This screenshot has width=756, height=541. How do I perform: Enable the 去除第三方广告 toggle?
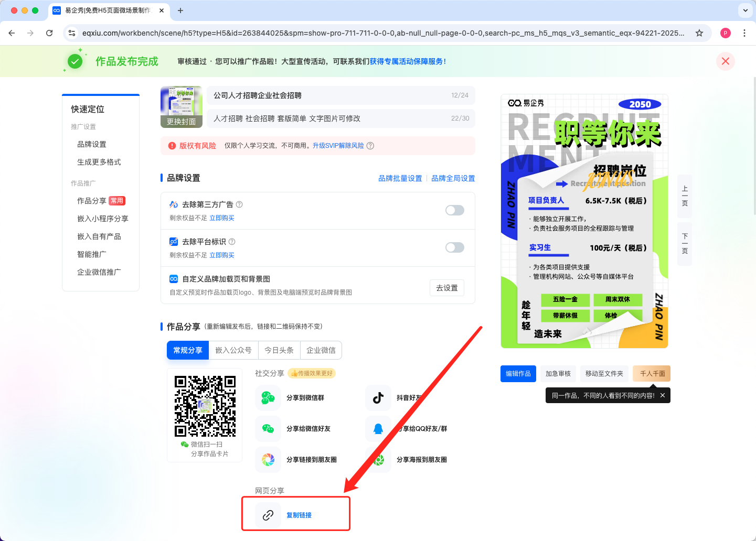(x=454, y=210)
